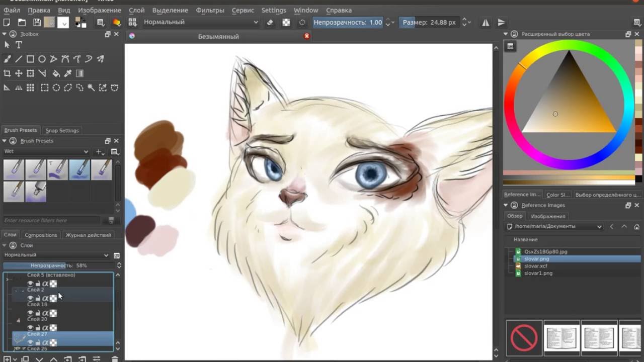Select the Fill bucket tool

click(x=56, y=73)
